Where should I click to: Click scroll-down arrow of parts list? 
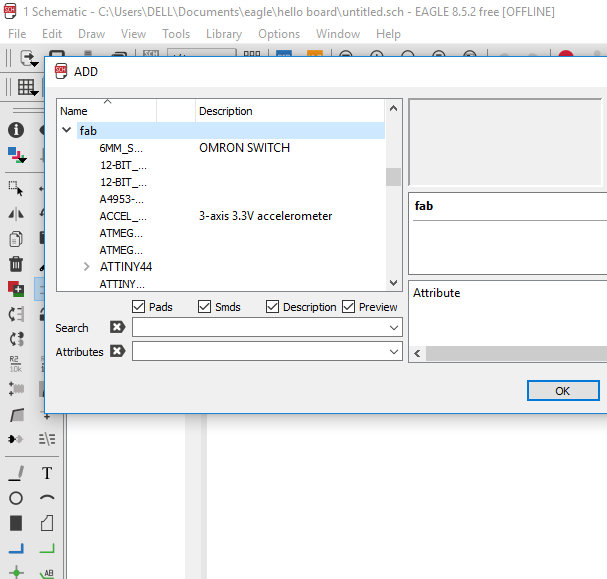[x=393, y=283]
